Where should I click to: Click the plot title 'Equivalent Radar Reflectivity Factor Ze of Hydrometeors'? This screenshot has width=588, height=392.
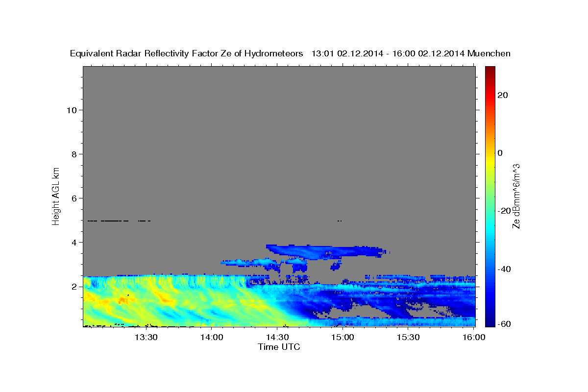coord(187,54)
